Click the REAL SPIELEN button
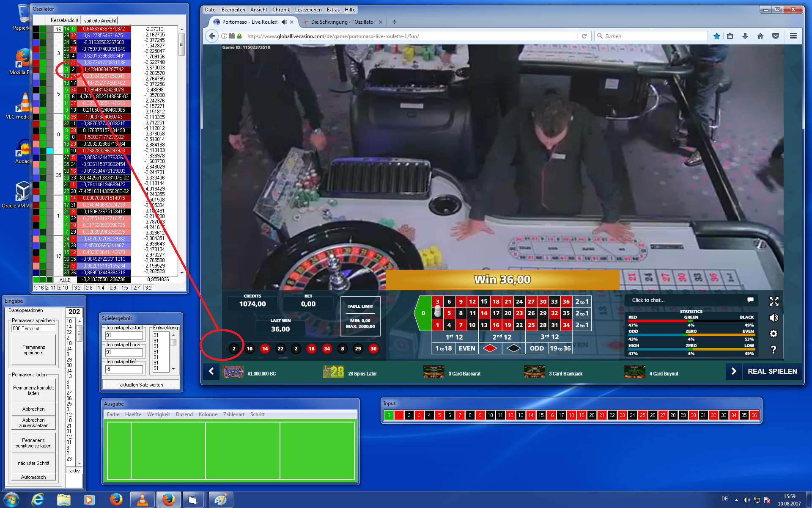 pyautogui.click(x=772, y=371)
